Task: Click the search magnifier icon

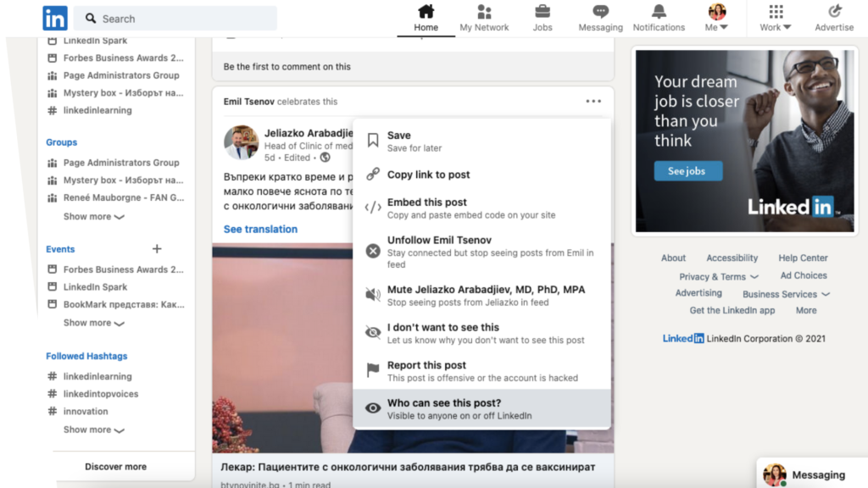Action: [x=91, y=19]
